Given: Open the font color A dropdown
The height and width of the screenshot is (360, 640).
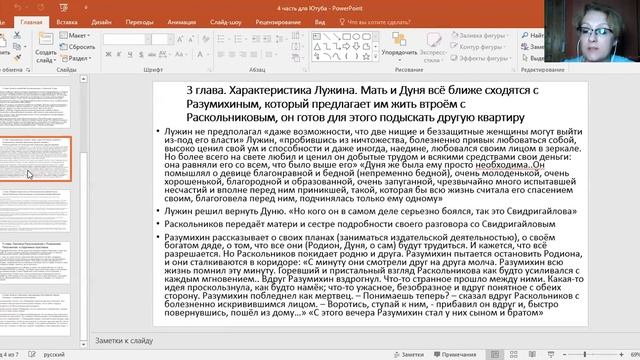Looking at the screenshot, I should pos(202,54).
